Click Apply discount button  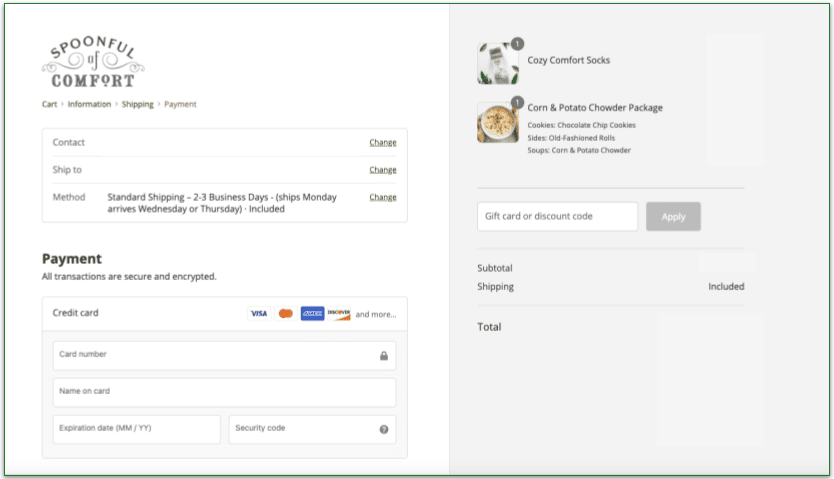click(x=673, y=216)
